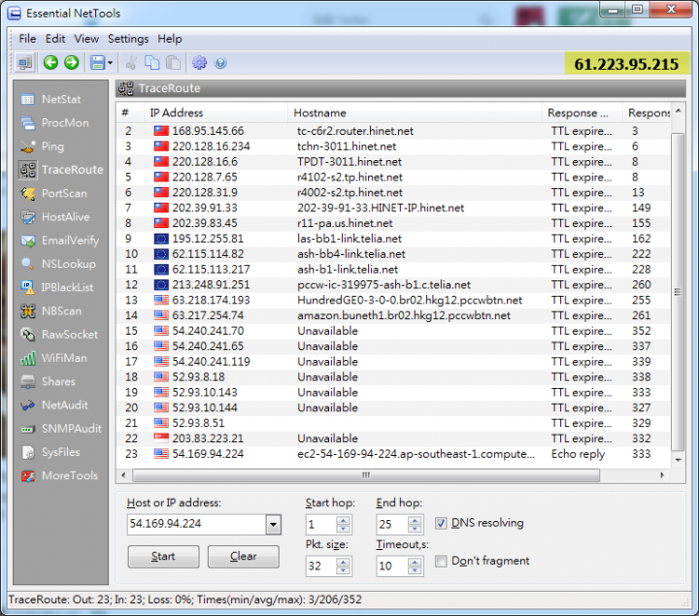Open the Help menu
Image resolution: width=699 pixels, height=616 pixels.
tap(170, 39)
